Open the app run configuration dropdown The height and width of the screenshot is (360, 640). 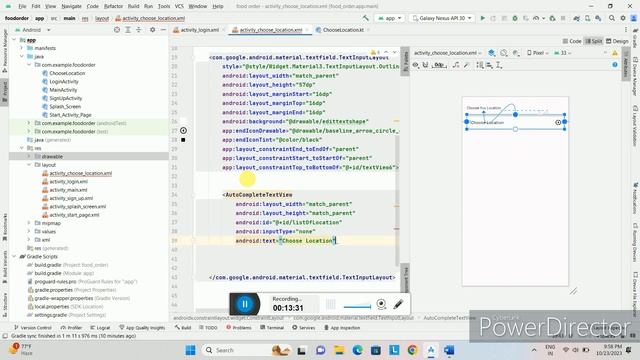390,18
